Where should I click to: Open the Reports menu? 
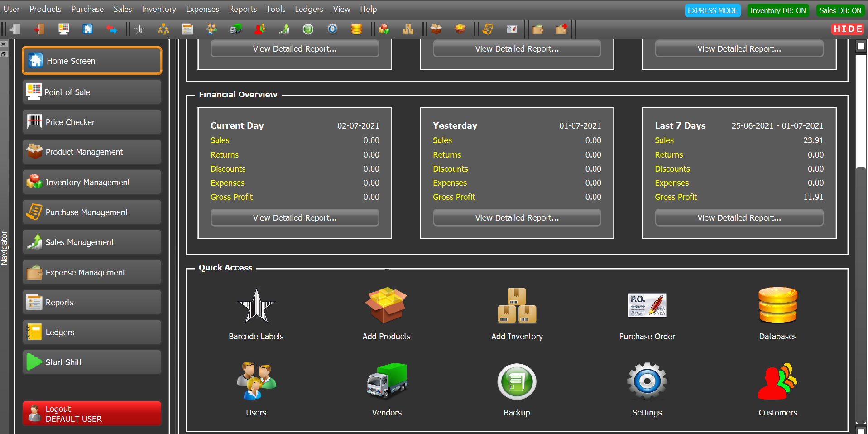tap(242, 9)
